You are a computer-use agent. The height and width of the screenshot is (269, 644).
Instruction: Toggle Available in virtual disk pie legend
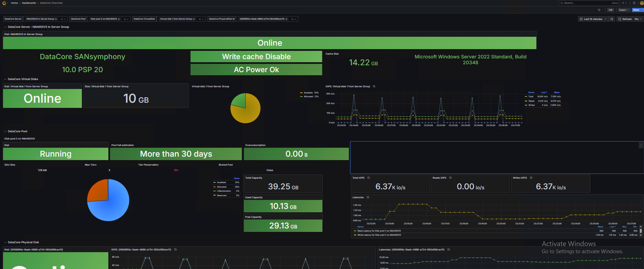point(308,93)
